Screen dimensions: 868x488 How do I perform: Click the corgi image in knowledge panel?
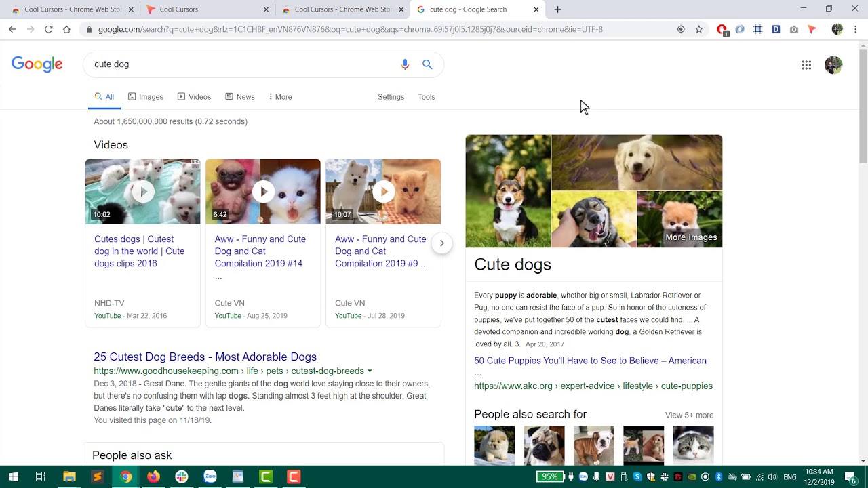click(508, 191)
